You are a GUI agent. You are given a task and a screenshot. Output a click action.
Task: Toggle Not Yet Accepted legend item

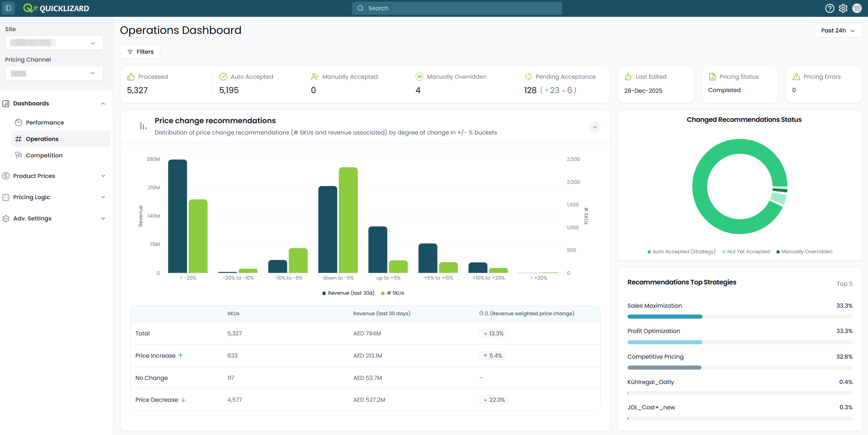click(746, 252)
